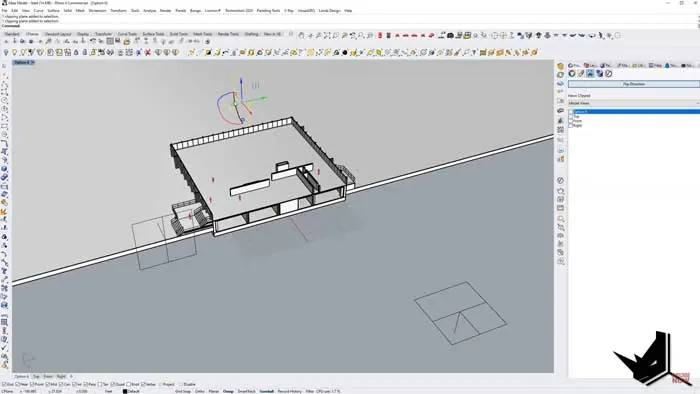Toggle Osnap in the status bar
The width and height of the screenshot is (700, 394).
[228, 391]
